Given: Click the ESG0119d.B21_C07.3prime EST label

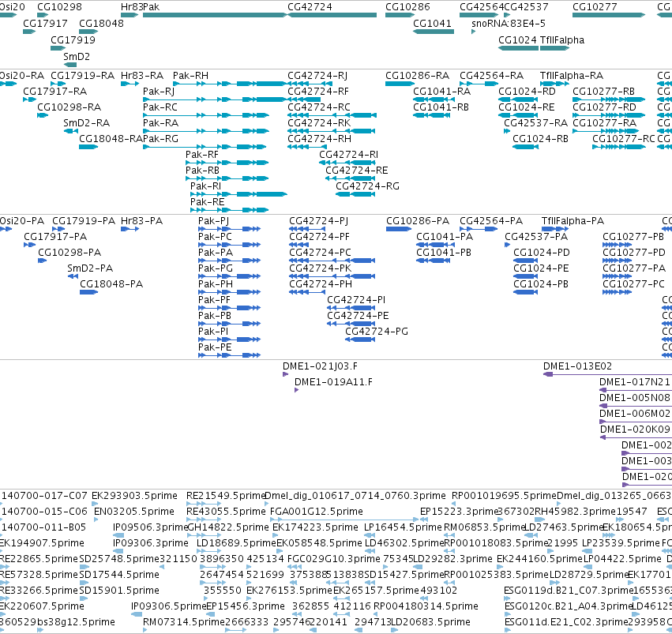Looking at the screenshot, I should pyautogui.click(x=569, y=591).
